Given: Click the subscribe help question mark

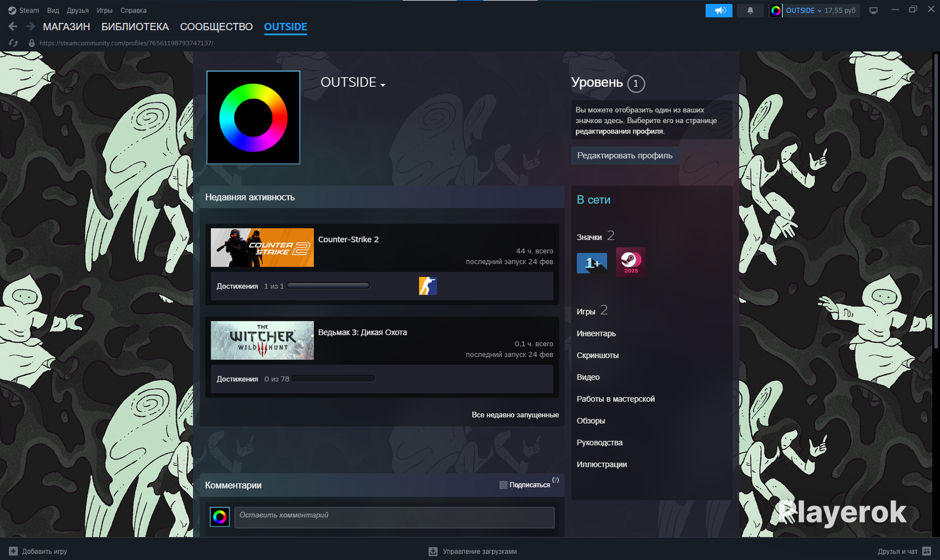Looking at the screenshot, I should (555, 480).
